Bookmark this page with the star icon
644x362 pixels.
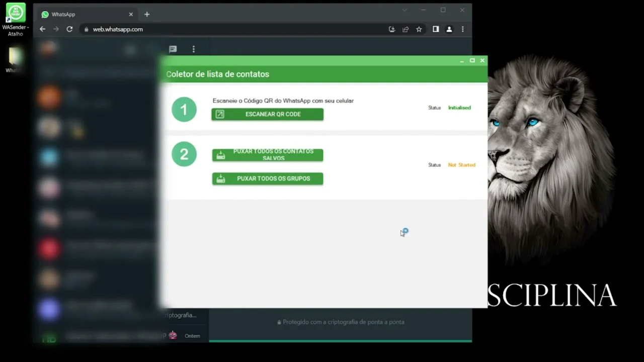coord(419,29)
